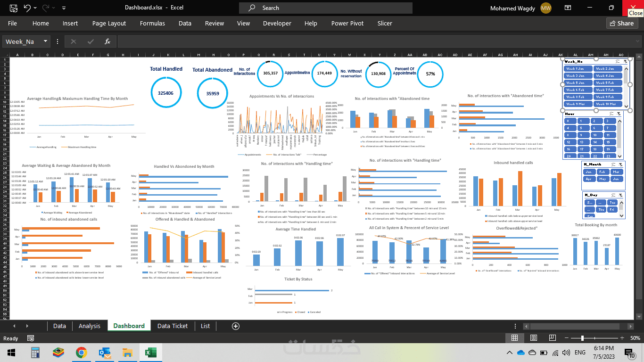
Task: Toggle multi-select on Hour slicer
Action: pyautogui.click(x=611, y=114)
